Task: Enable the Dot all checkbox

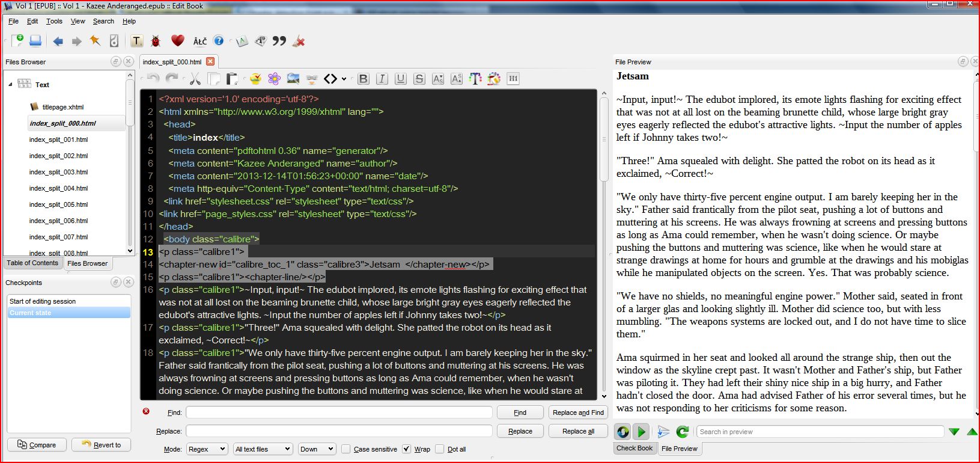Action: click(440, 449)
